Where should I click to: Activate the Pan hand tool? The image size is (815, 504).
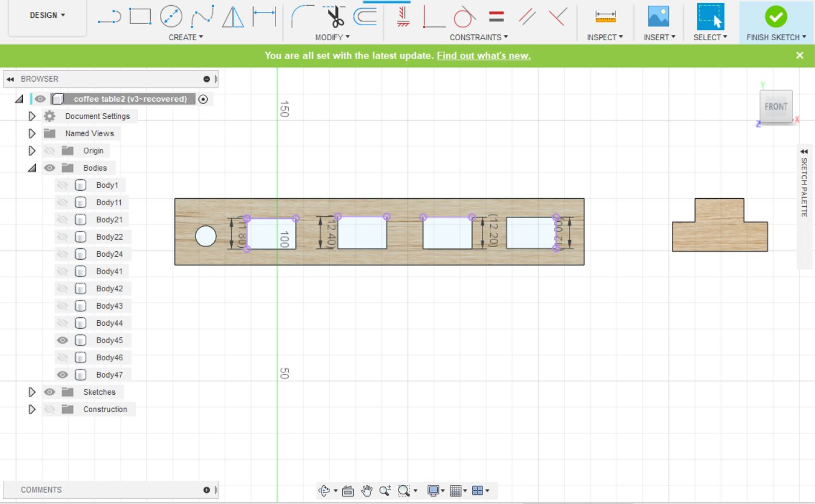(x=366, y=490)
